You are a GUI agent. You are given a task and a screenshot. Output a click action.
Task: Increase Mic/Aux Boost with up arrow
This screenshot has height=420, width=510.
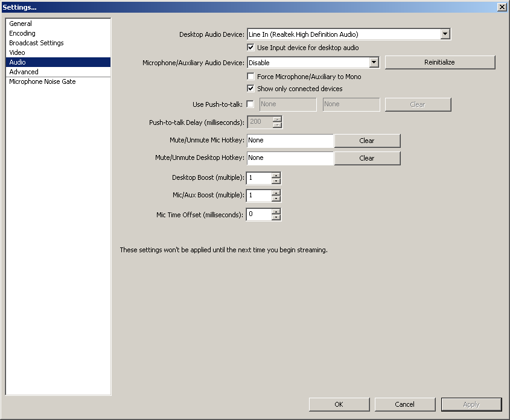click(276, 193)
